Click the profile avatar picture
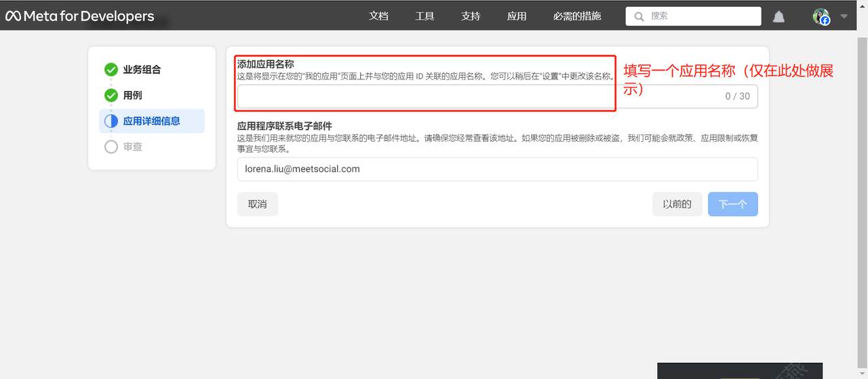 click(x=821, y=17)
